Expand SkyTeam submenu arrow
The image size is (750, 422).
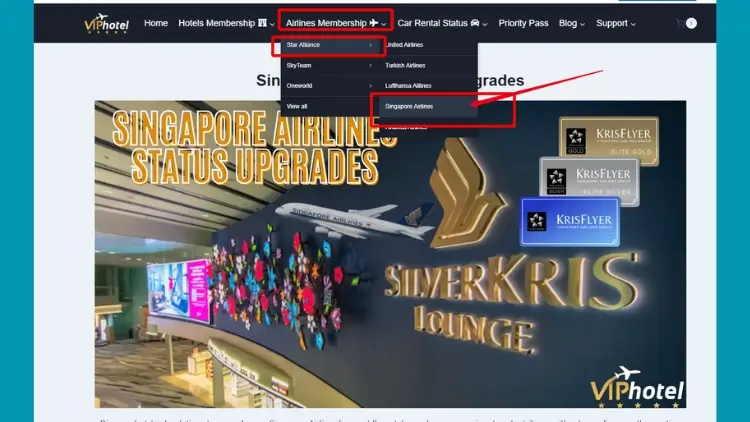370,66
